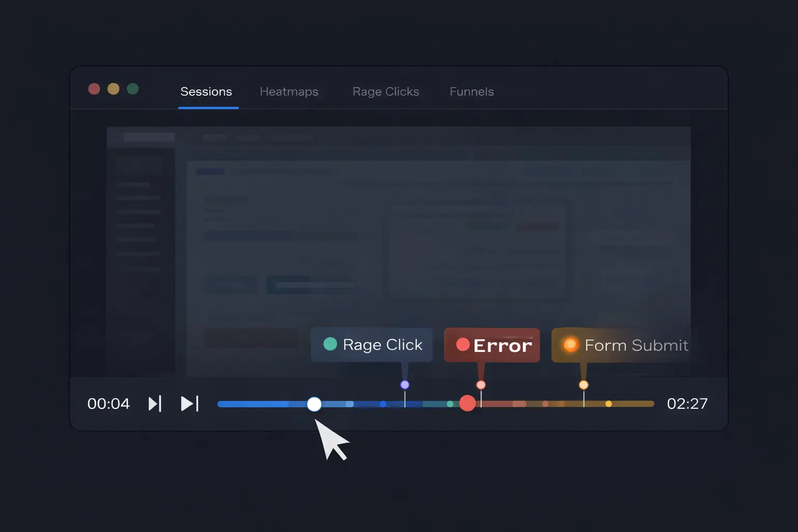Click the 02:27 total duration display
This screenshot has width=798, height=532.
(x=688, y=403)
